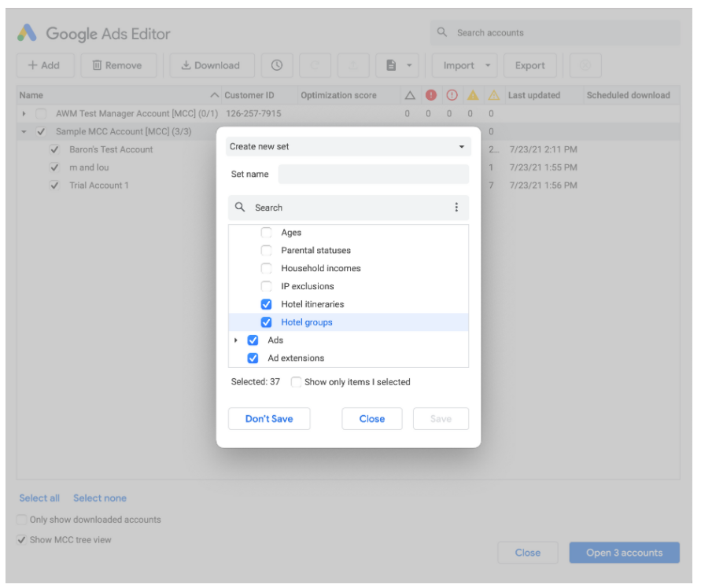
Task: Click the Select all link
Action: [x=39, y=498]
